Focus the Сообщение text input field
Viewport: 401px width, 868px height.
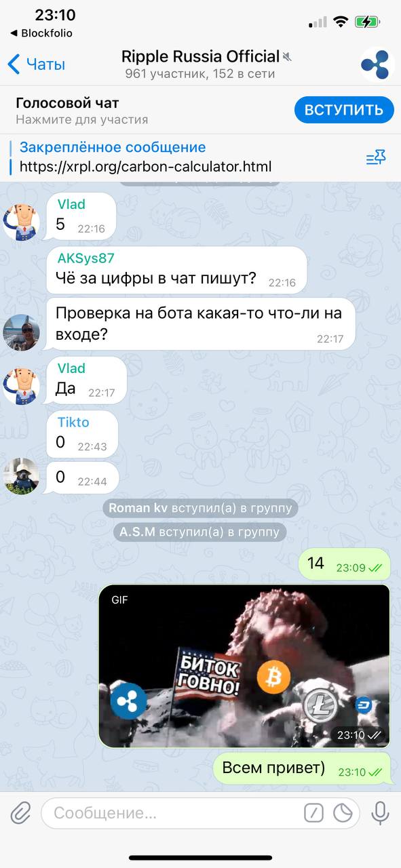point(170,813)
